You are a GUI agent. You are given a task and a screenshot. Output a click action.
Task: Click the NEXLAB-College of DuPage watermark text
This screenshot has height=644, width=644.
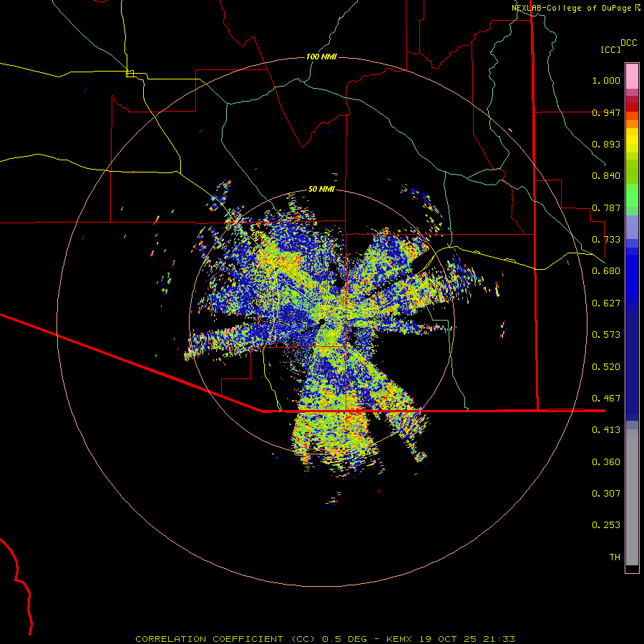click(x=571, y=8)
